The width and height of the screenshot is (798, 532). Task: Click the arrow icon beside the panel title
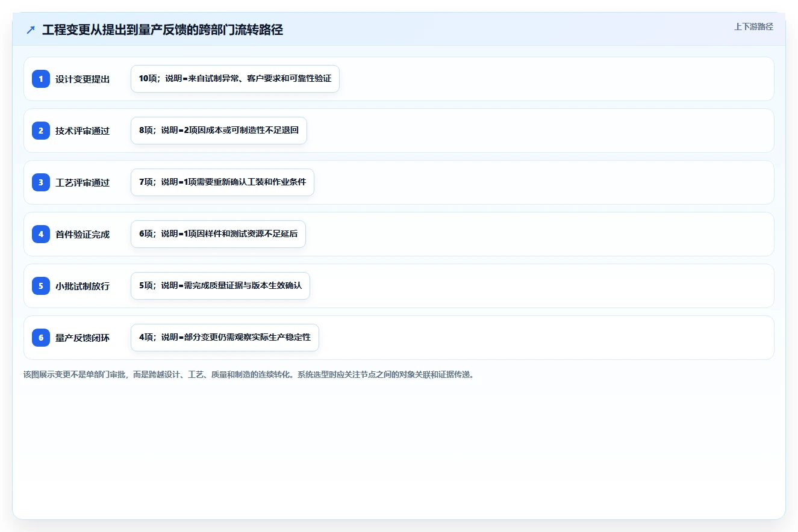(31, 30)
